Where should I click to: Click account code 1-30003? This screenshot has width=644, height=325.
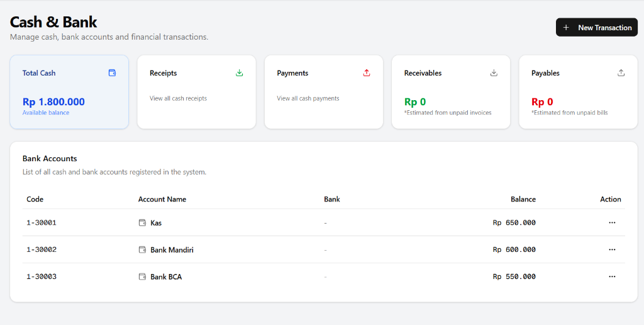[x=42, y=277]
